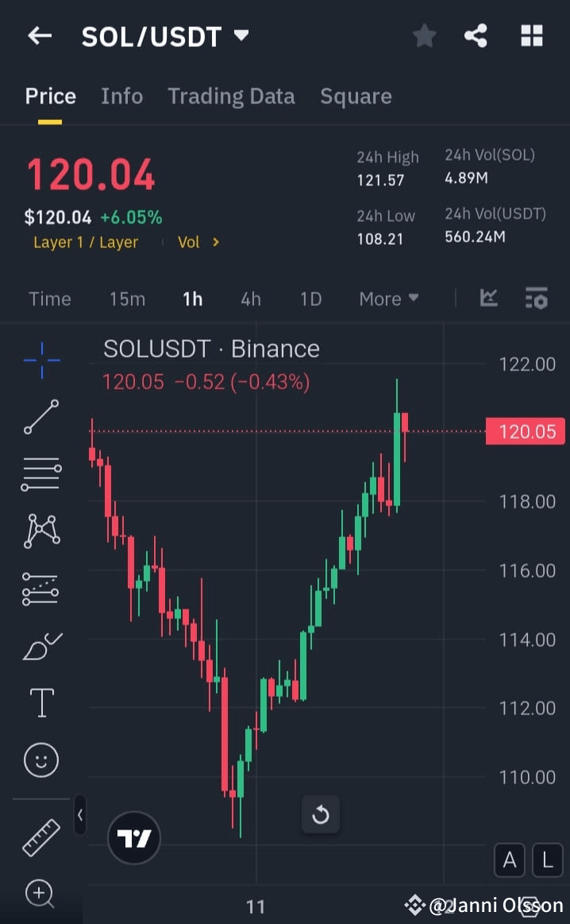The height and width of the screenshot is (924, 570).
Task: Toggle the A auto-scale button
Action: [x=509, y=860]
